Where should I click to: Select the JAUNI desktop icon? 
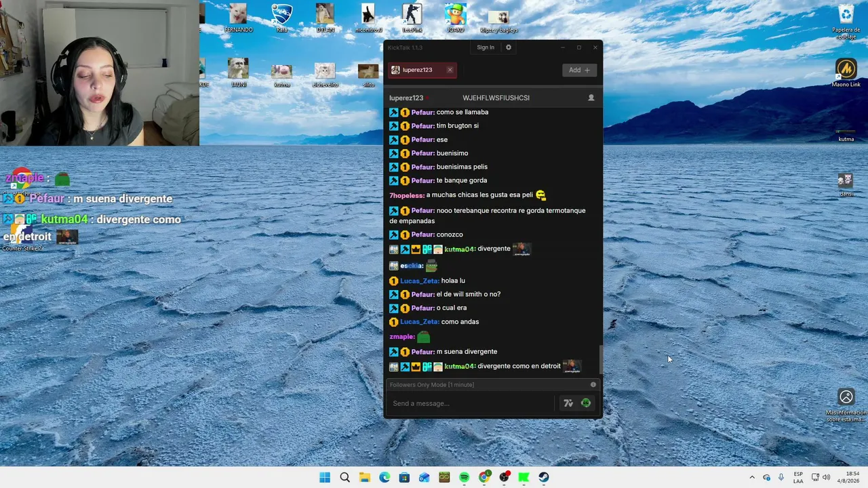(x=238, y=73)
